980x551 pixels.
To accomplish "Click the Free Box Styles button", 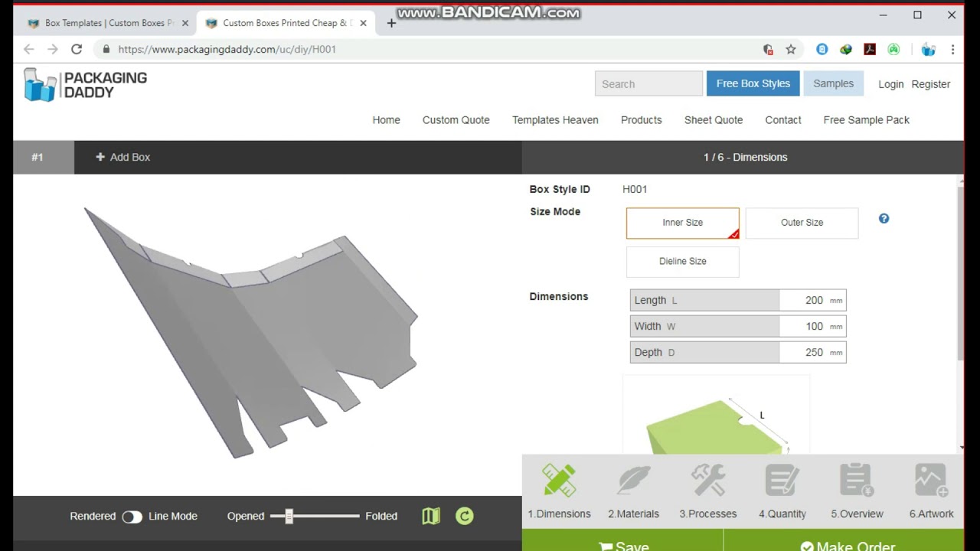I will (x=753, y=83).
